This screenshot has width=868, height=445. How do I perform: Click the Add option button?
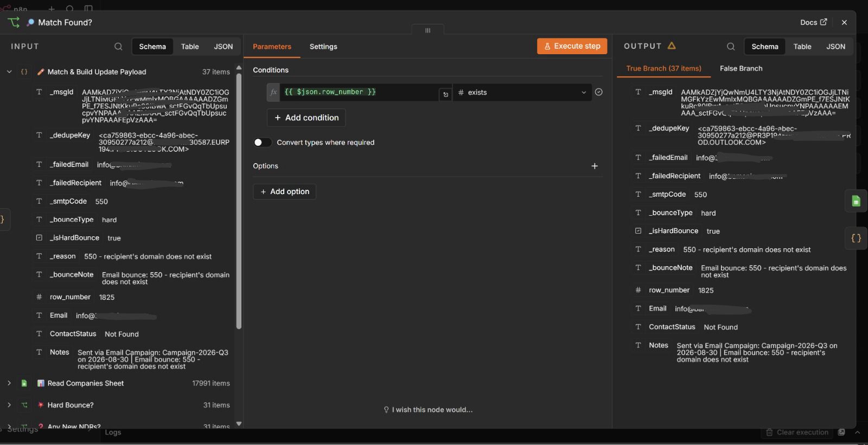click(284, 191)
